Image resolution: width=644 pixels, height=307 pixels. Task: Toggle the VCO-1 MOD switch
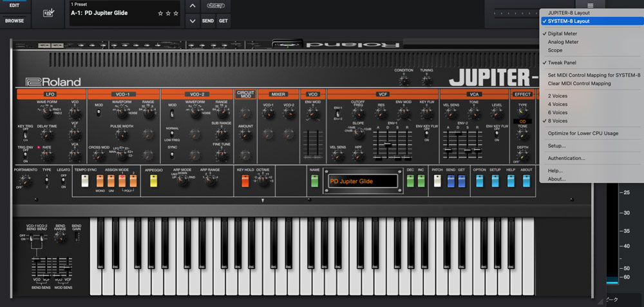click(99, 113)
